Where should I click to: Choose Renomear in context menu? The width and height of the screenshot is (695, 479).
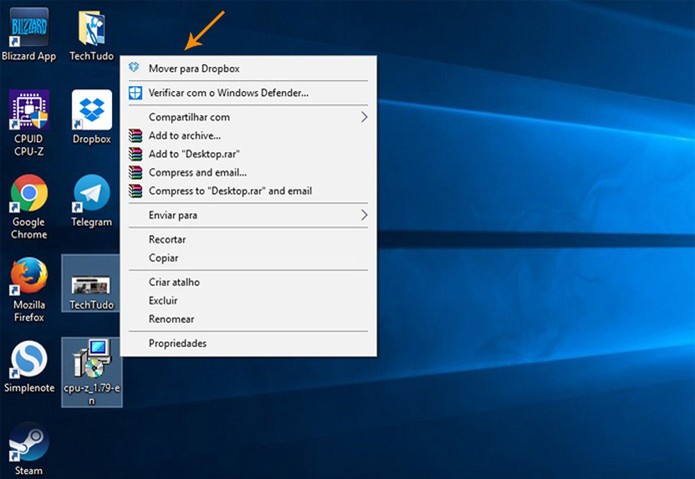point(248,319)
